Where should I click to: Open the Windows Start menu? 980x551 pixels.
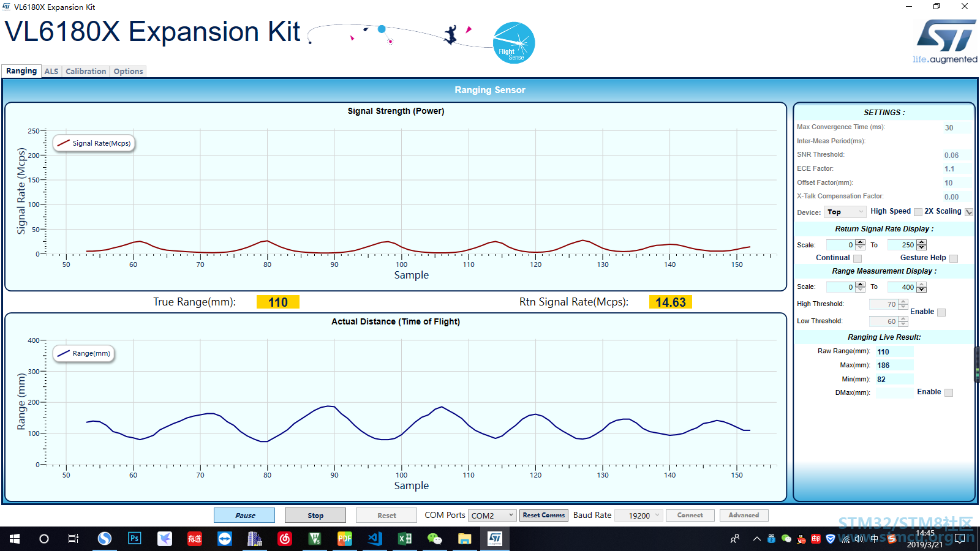tap(15, 539)
